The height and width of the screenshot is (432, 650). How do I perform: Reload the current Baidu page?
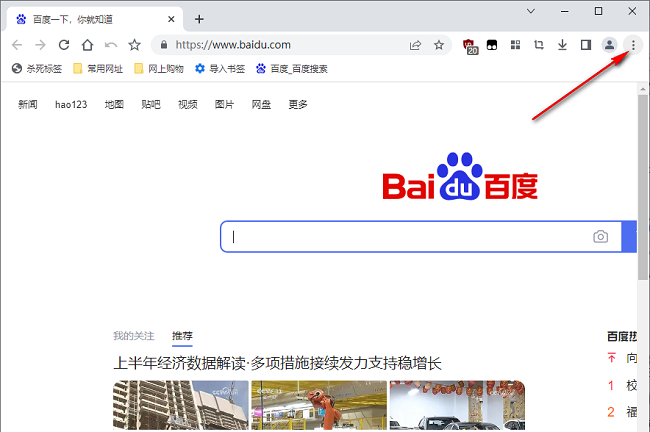tap(64, 45)
